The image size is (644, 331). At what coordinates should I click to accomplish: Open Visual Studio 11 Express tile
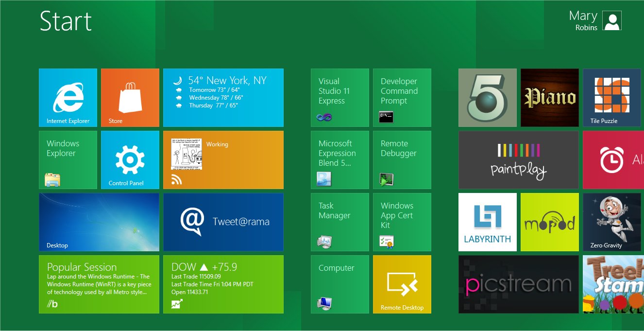point(340,98)
